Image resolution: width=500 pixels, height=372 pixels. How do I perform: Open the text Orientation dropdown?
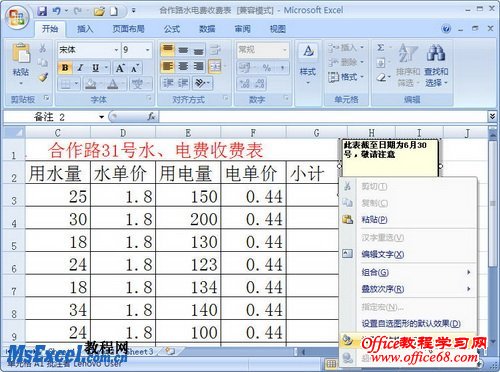(x=202, y=83)
